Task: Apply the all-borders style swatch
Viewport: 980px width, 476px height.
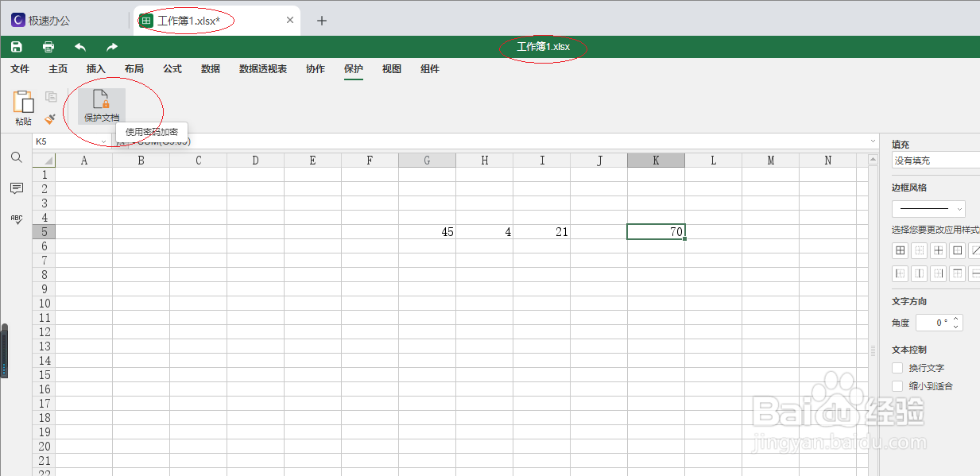Action: pyautogui.click(x=900, y=250)
